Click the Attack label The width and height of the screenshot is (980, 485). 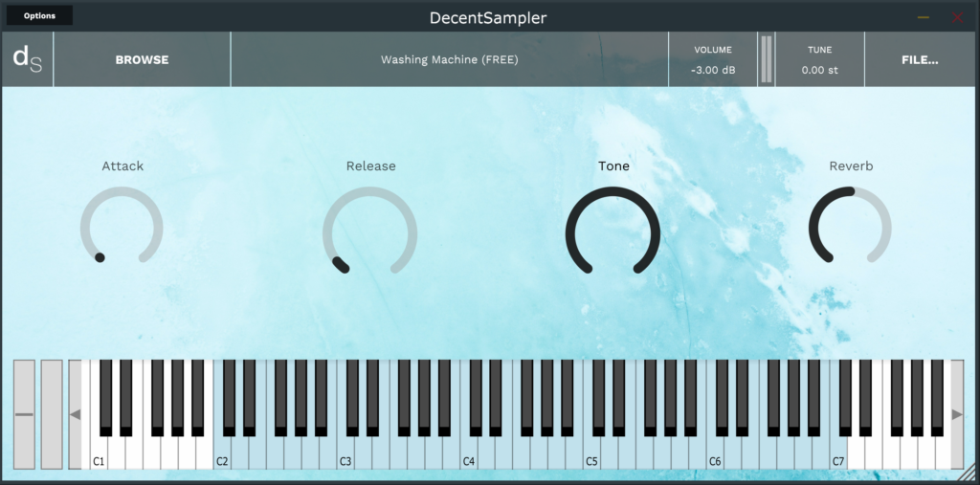point(122,165)
